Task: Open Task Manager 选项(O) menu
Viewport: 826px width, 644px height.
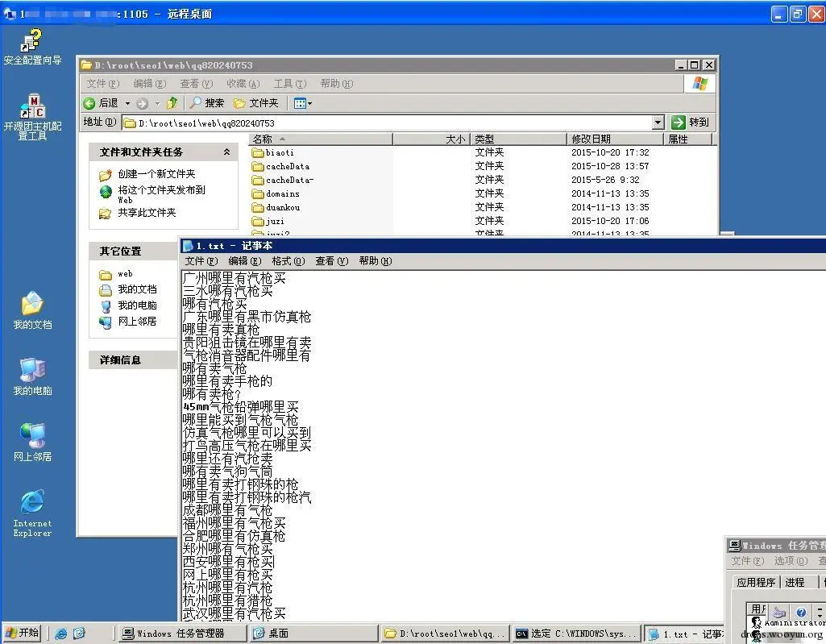Action: coord(791,561)
